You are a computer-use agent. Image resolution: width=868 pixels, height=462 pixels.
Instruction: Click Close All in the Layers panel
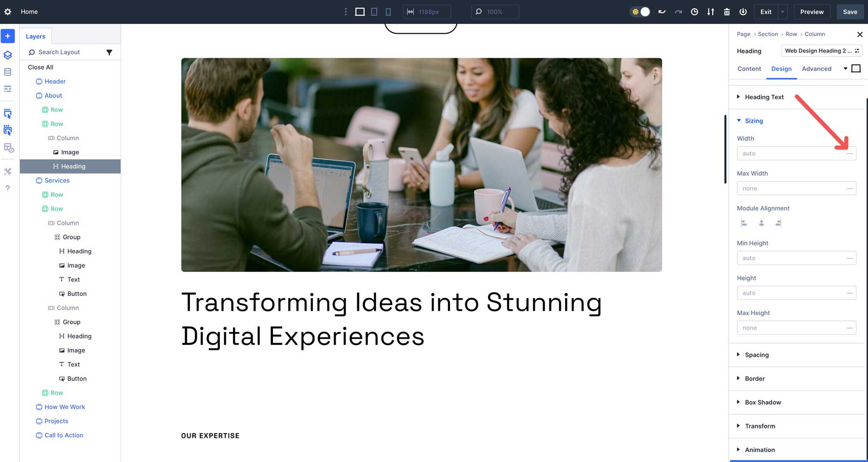[x=40, y=67]
